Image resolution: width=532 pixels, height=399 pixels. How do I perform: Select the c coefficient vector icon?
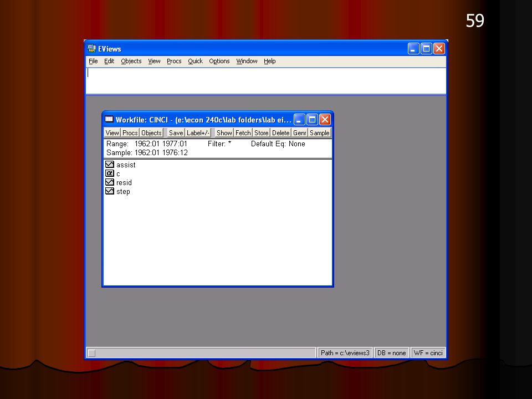click(x=110, y=173)
